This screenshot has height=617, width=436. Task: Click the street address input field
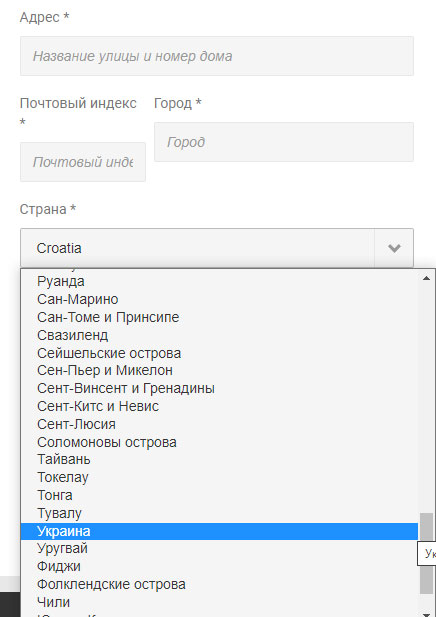pos(217,56)
